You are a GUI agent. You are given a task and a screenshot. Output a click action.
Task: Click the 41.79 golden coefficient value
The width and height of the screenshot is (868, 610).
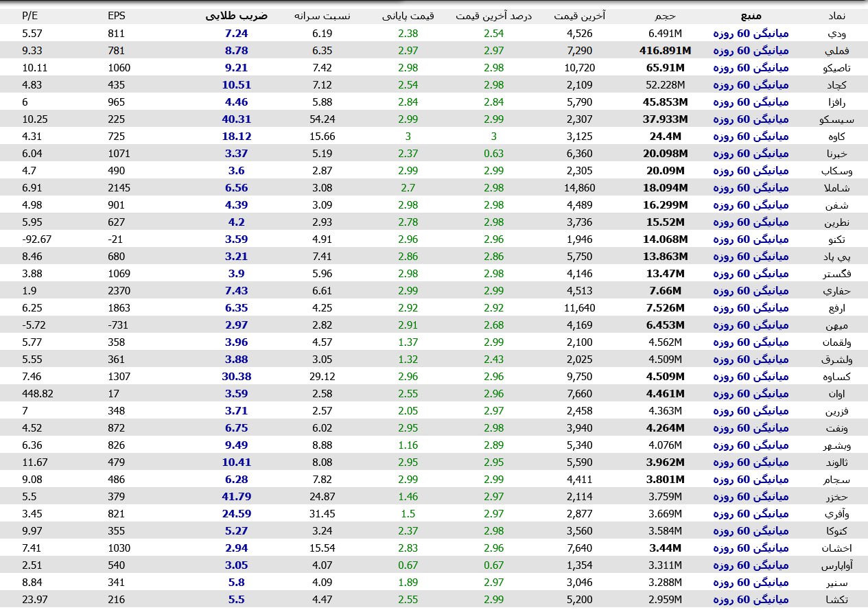click(x=236, y=497)
